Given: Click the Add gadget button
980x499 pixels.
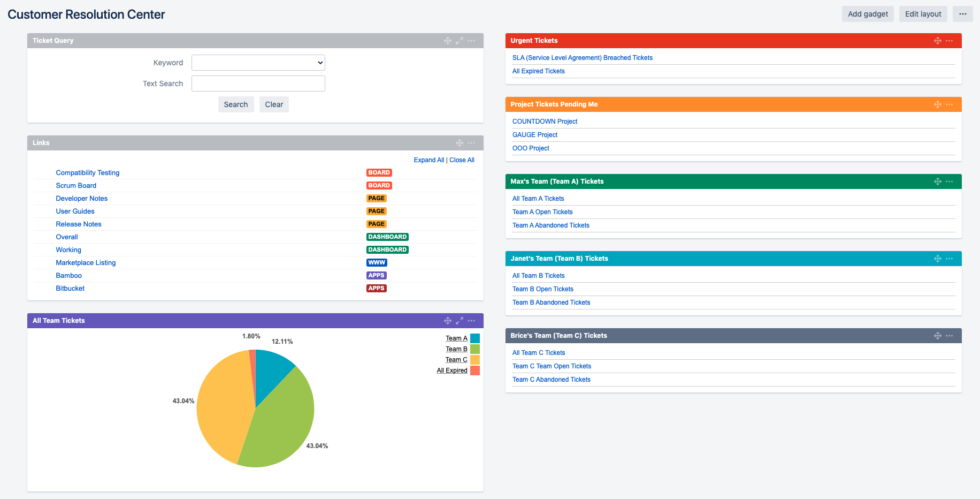Looking at the screenshot, I should click(x=868, y=14).
